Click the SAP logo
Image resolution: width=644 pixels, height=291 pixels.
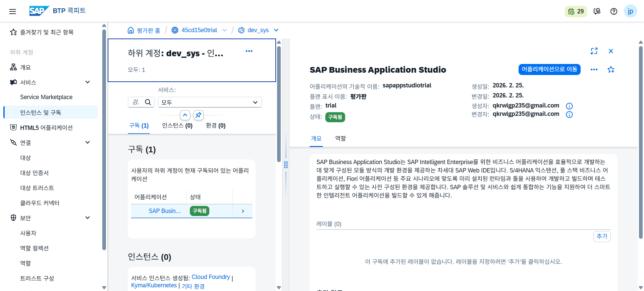[x=39, y=11]
